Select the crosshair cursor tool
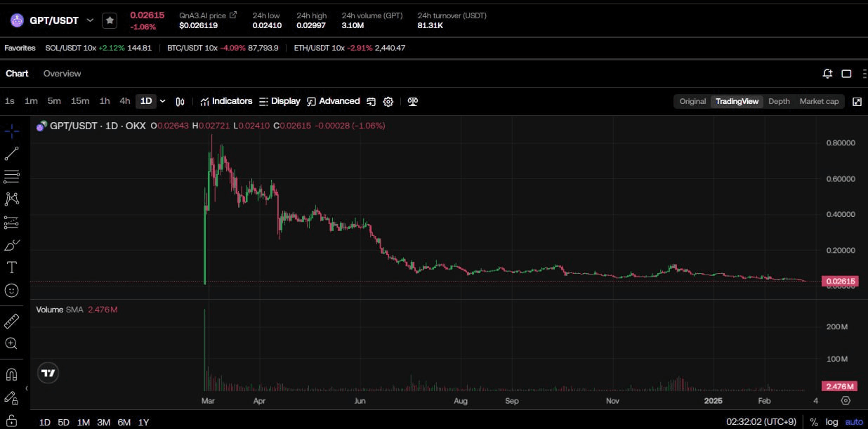 (11, 131)
